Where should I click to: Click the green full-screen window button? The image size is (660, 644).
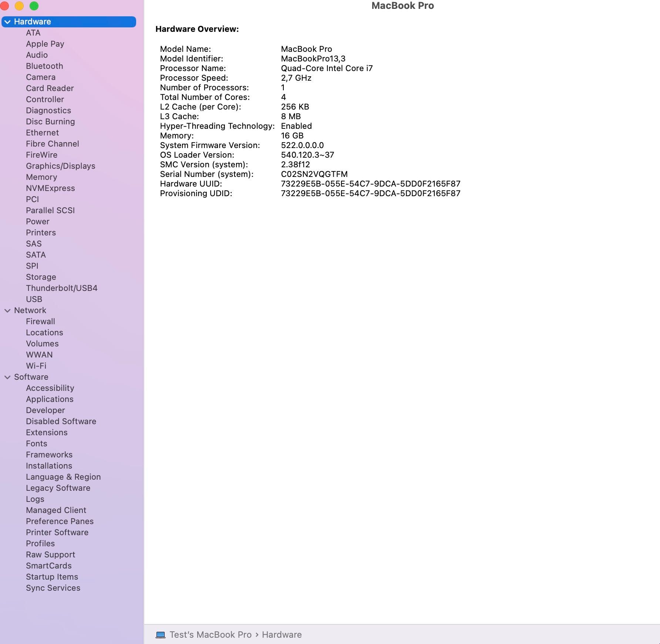(x=34, y=6)
